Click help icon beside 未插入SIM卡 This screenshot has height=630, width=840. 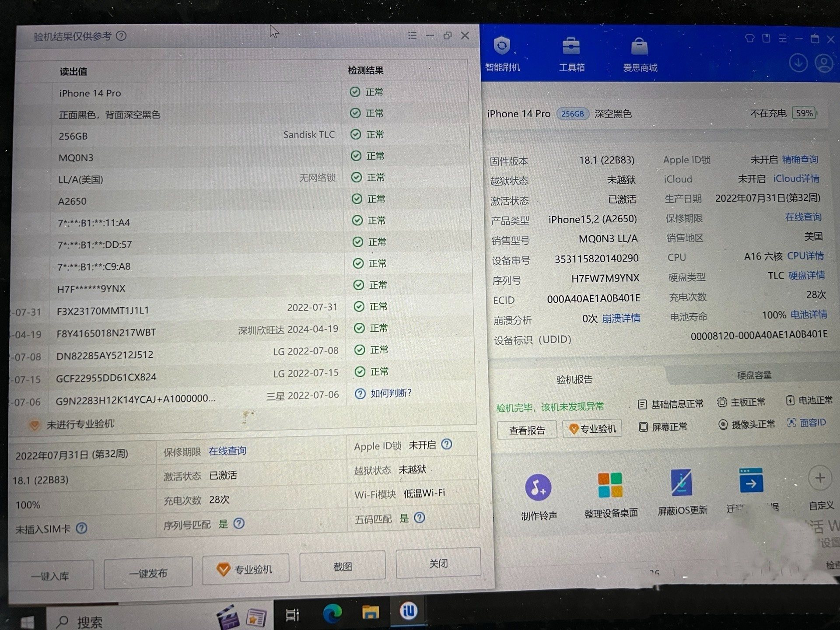pos(81,528)
